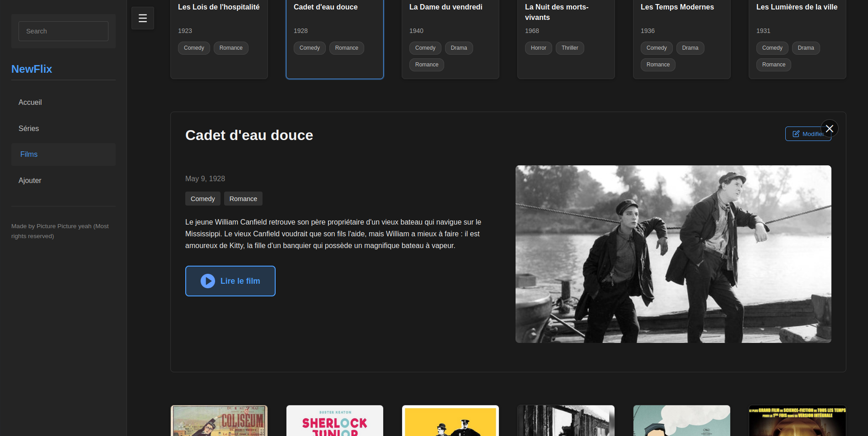Image resolution: width=868 pixels, height=436 pixels.
Task: Close the Cadet d'eau douce details panel
Action: (x=829, y=128)
